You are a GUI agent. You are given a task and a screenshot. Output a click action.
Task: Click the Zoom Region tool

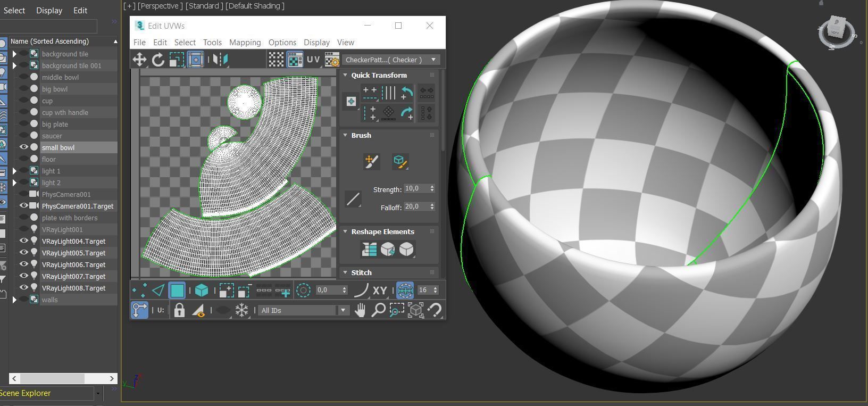click(x=397, y=310)
